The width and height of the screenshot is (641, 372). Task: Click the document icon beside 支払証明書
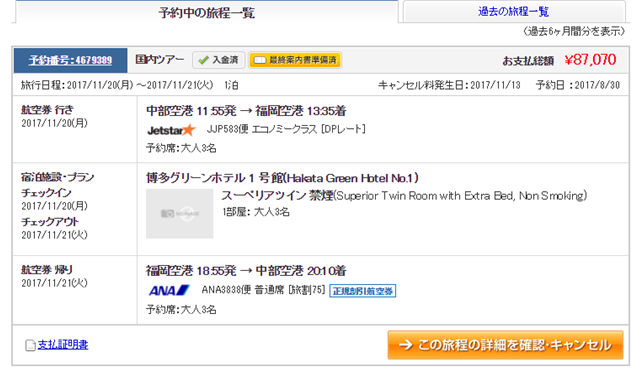point(30,345)
